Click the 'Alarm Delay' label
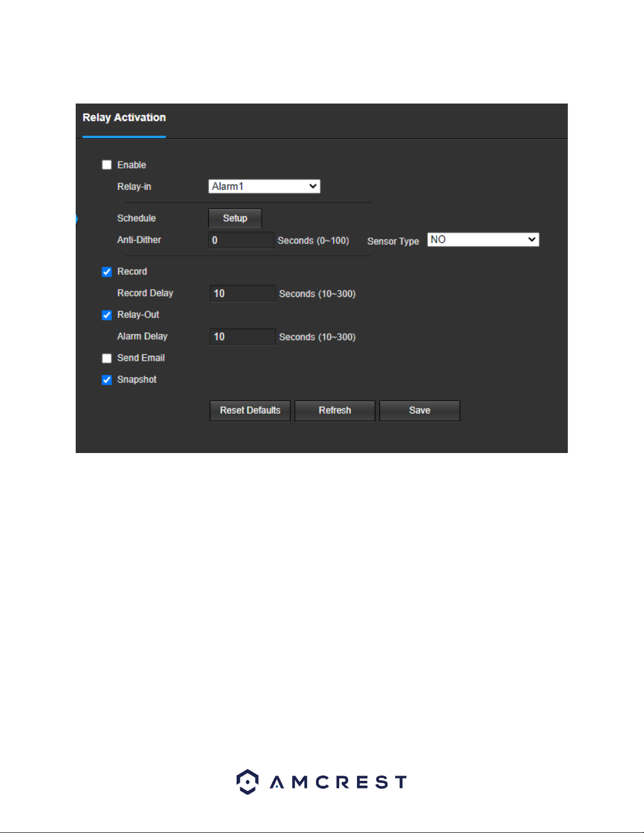644x833 pixels. coord(142,336)
